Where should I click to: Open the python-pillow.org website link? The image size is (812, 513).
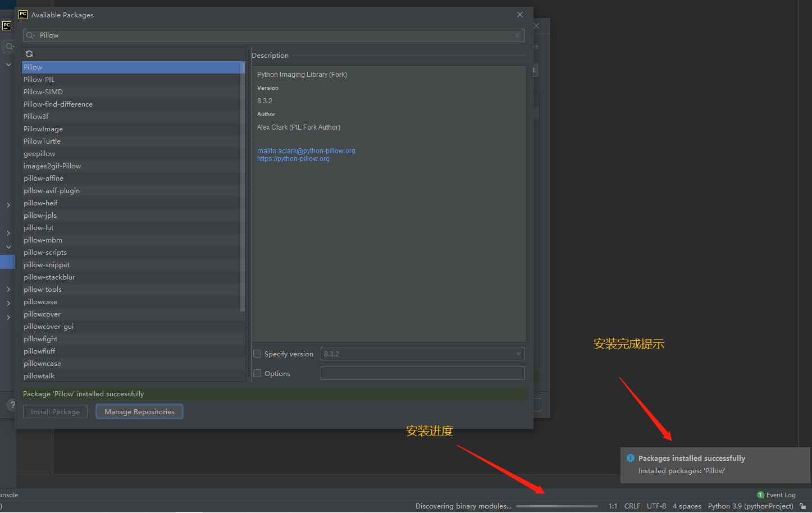(x=293, y=159)
